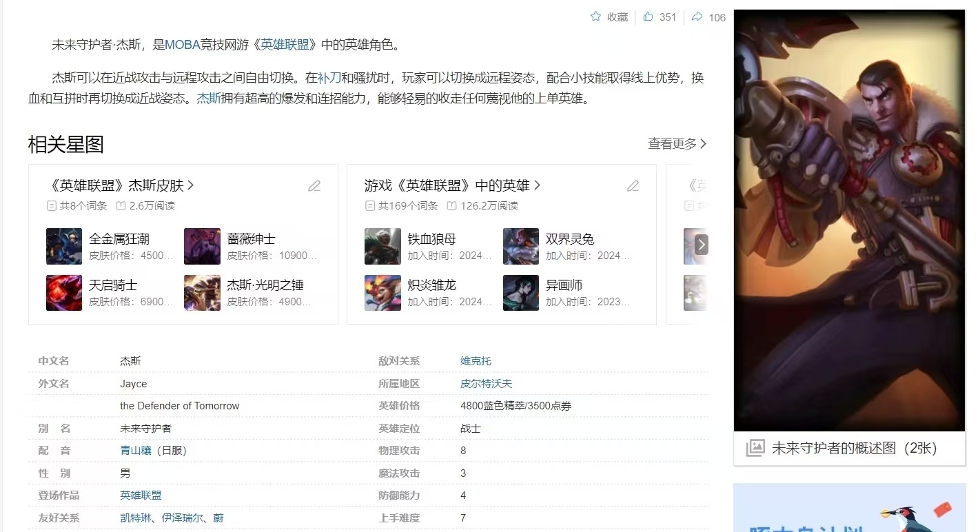Screen dimensions: 980x532
Task: Click the 天启骑士 skin name
Action: pyautogui.click(x=113, y=285)
